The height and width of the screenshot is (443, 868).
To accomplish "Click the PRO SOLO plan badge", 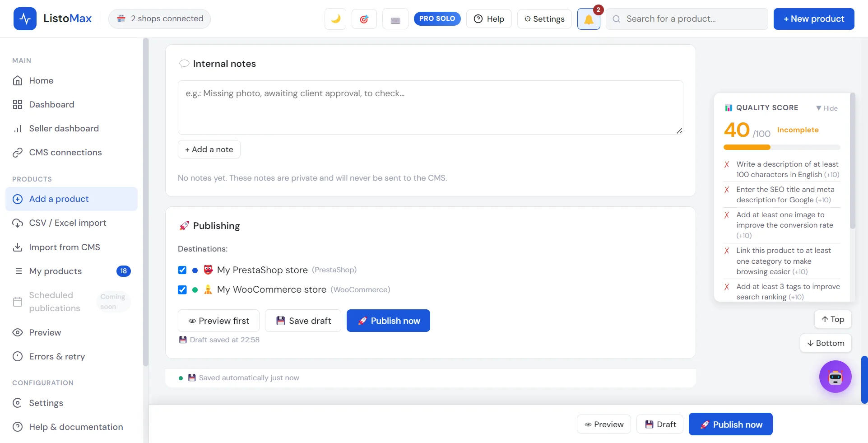I will pos(437,19).
